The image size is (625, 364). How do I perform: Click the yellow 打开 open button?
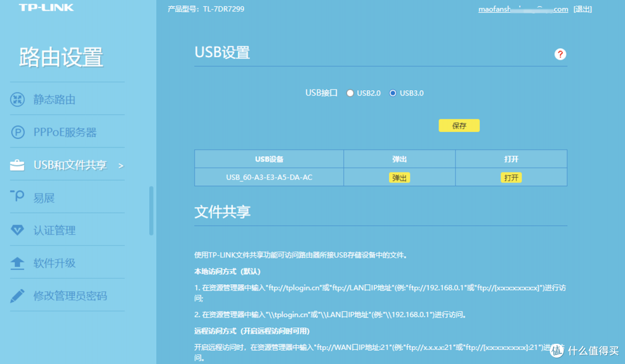click(510, 178)
